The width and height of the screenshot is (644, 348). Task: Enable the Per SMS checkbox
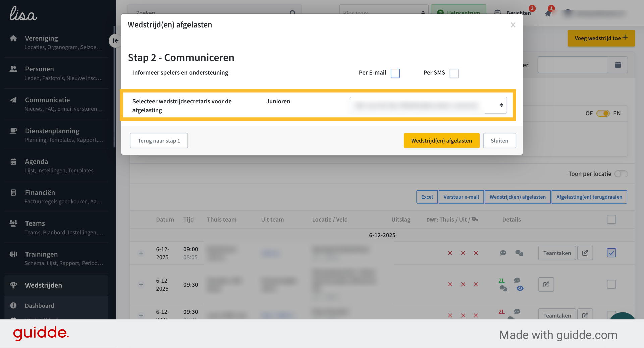(x=454, y=73)
